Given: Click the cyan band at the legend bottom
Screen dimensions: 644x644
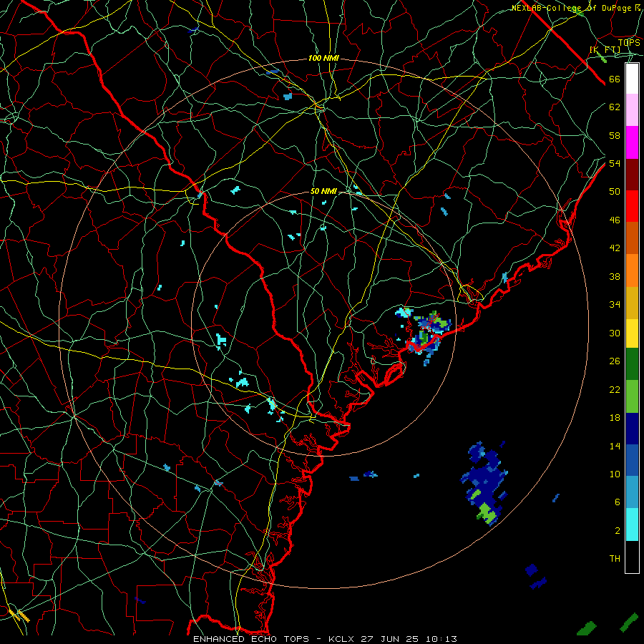Looking at the screenshot, I should [632, 525].
